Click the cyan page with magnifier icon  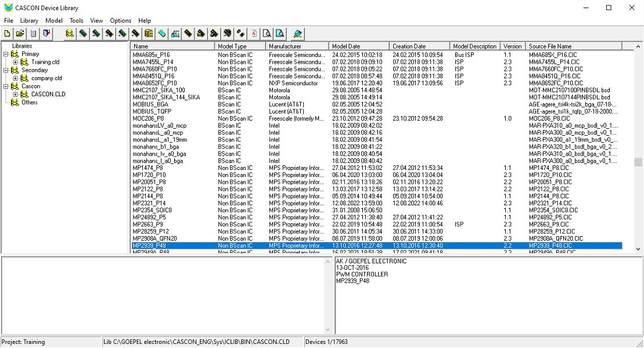pos(280,34)
